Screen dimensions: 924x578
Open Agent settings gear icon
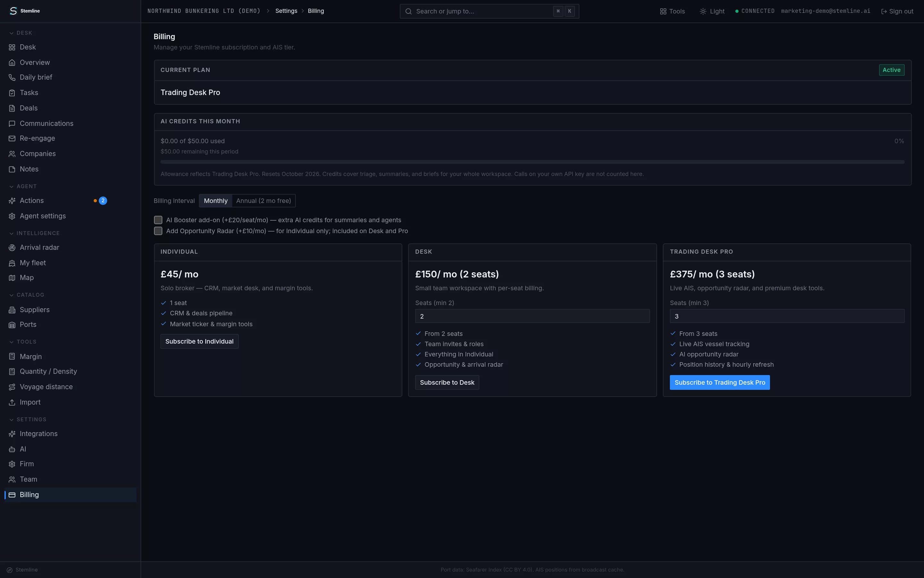pyautogui.click(x=12, y=216)
